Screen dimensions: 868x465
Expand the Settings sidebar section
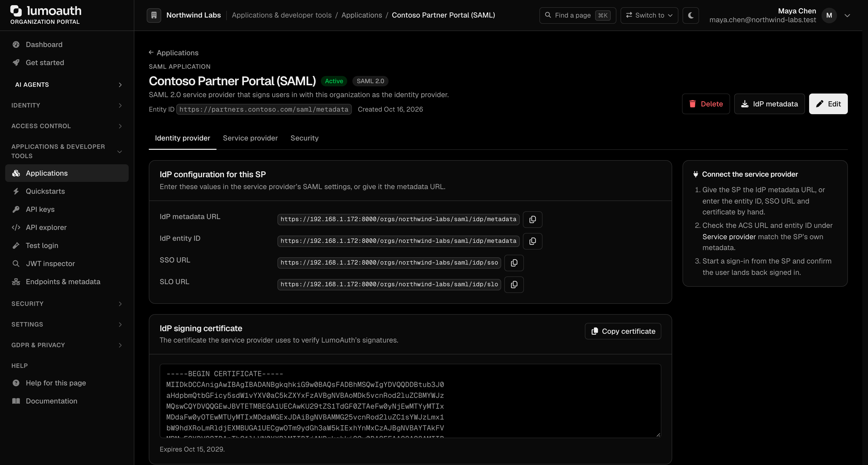tap(67, 324)
